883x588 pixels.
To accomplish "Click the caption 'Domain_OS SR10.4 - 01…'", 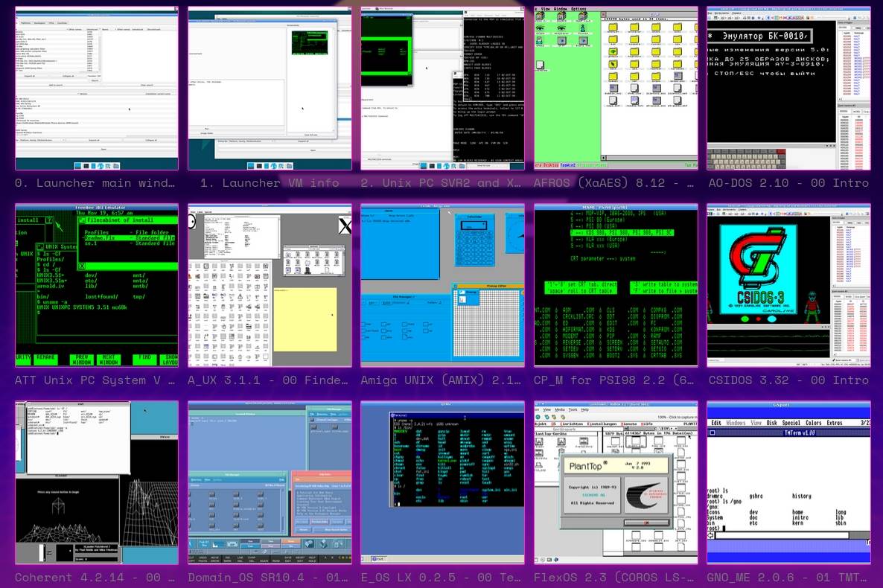I will click(x=268, y=578).
